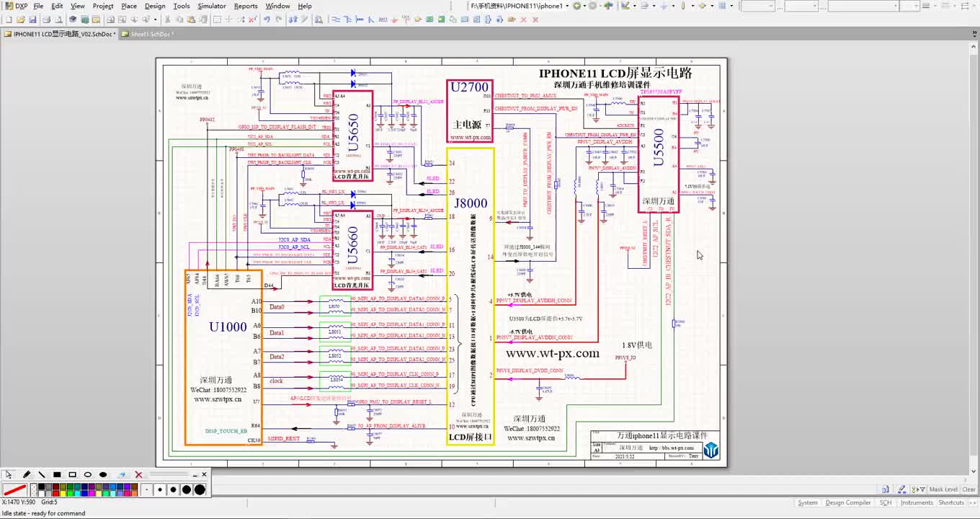Open the Place menu

[x=129, y=6]
